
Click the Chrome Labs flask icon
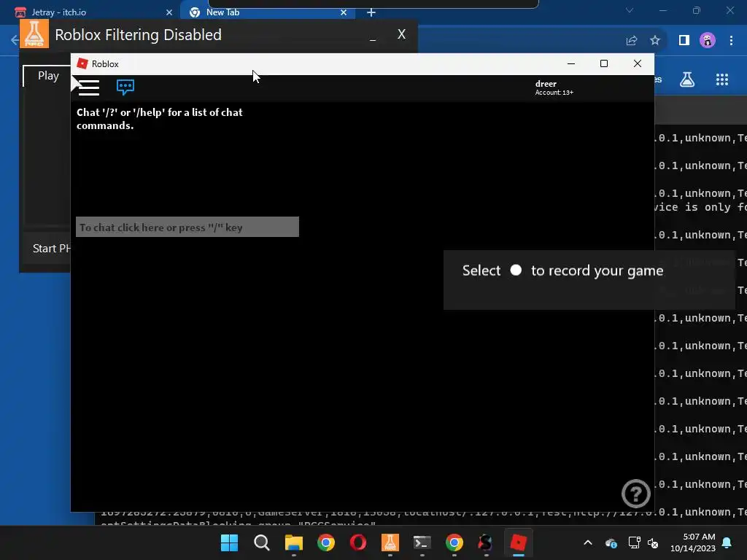687,79
